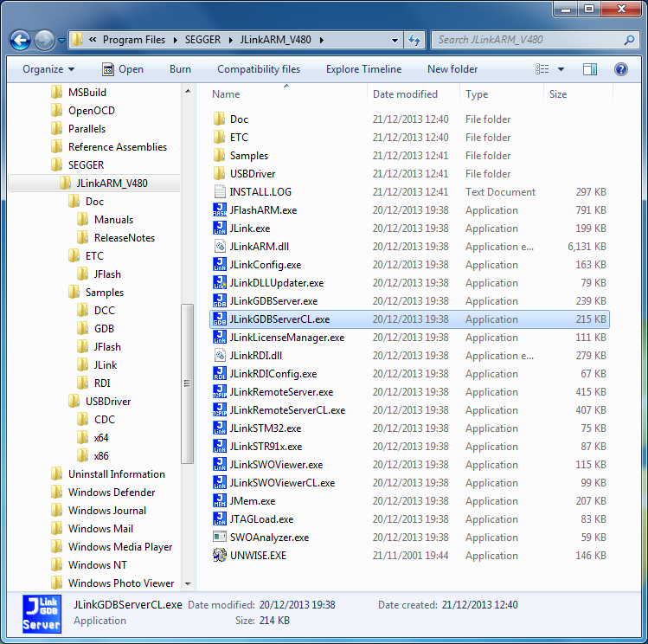Click Open in the toolbar
This screenshot has width=648, height=644.
(123, 69)
